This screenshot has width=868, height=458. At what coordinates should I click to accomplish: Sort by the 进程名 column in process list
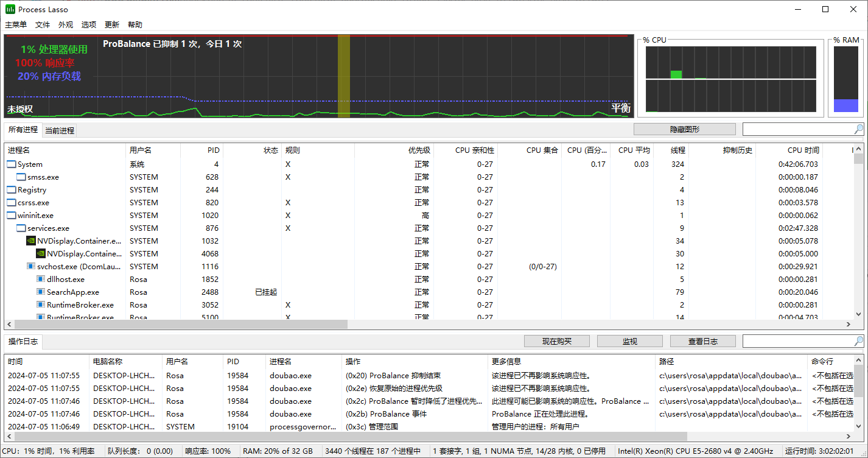(65, 150)
